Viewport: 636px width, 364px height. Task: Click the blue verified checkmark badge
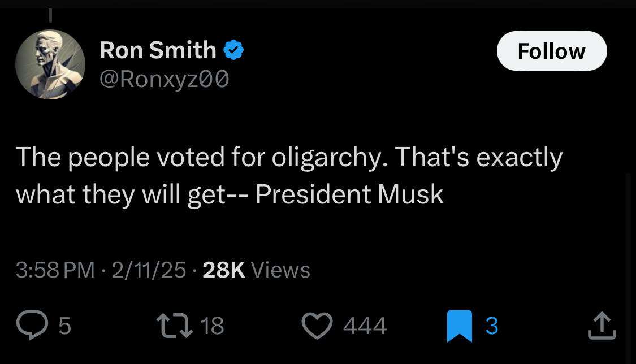tap(233, 51)
